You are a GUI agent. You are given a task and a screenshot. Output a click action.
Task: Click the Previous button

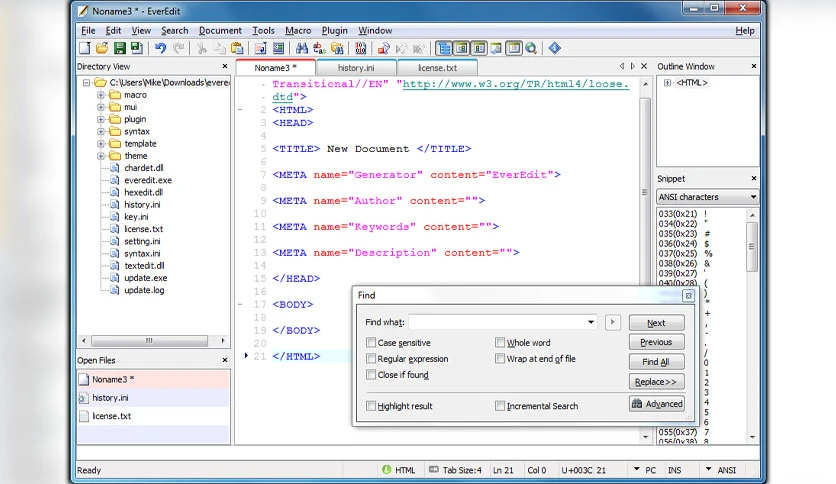[656, 342]
